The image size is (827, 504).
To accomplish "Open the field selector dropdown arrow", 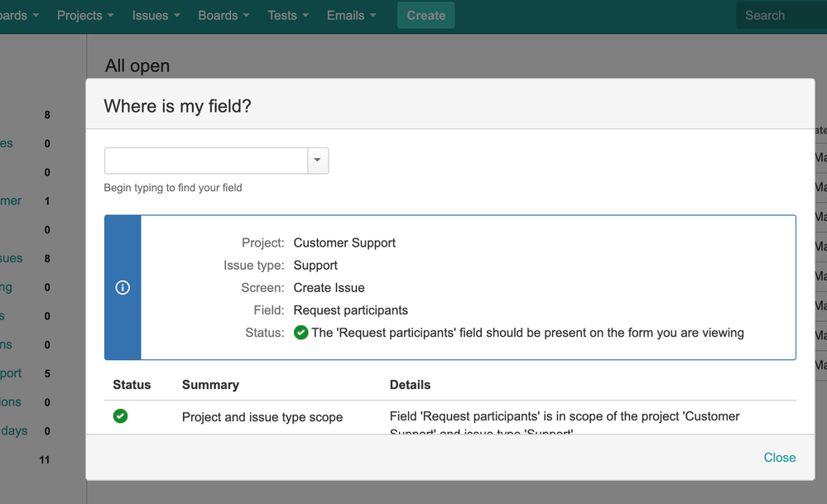I will pos(318,161).
